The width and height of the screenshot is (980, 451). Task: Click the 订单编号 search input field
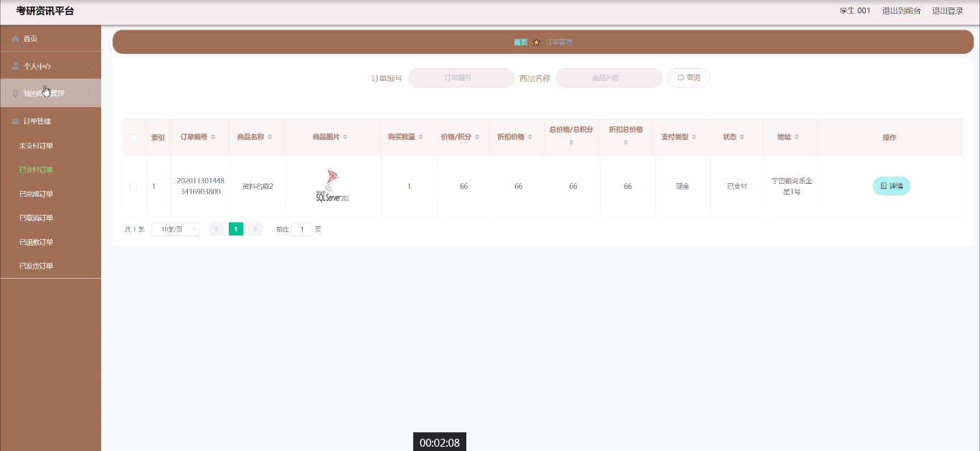(461, 78)
